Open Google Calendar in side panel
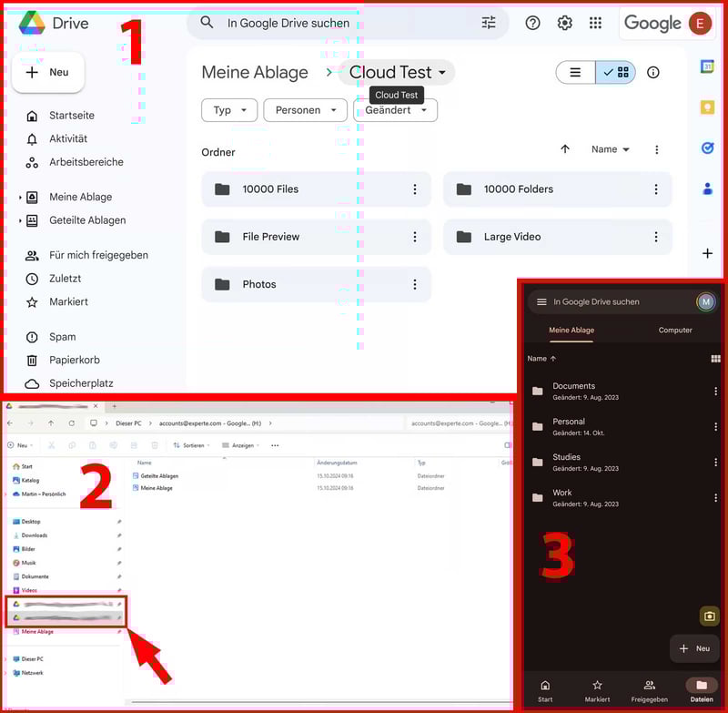 coord(707,66)
